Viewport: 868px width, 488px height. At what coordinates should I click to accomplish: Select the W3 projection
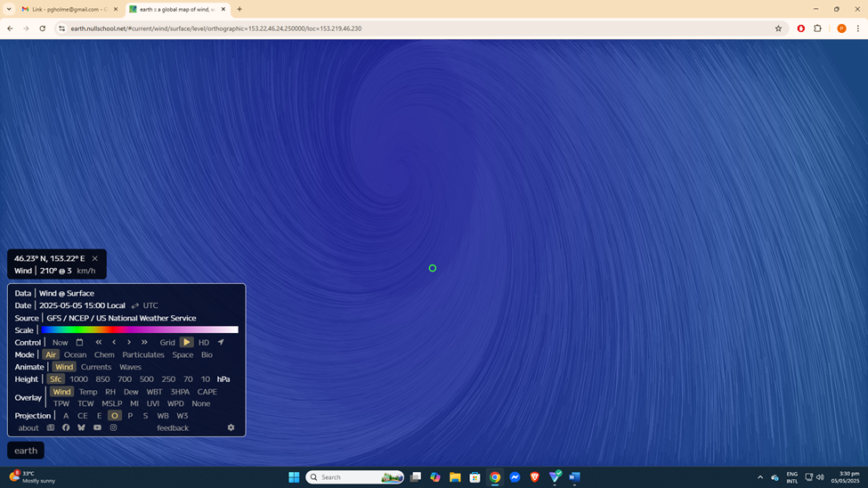183,416
